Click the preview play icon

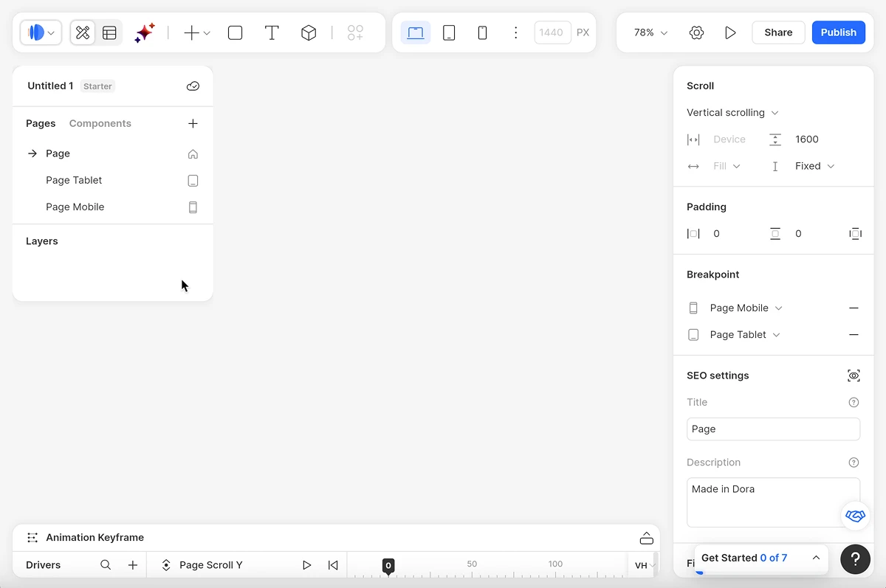730,32
